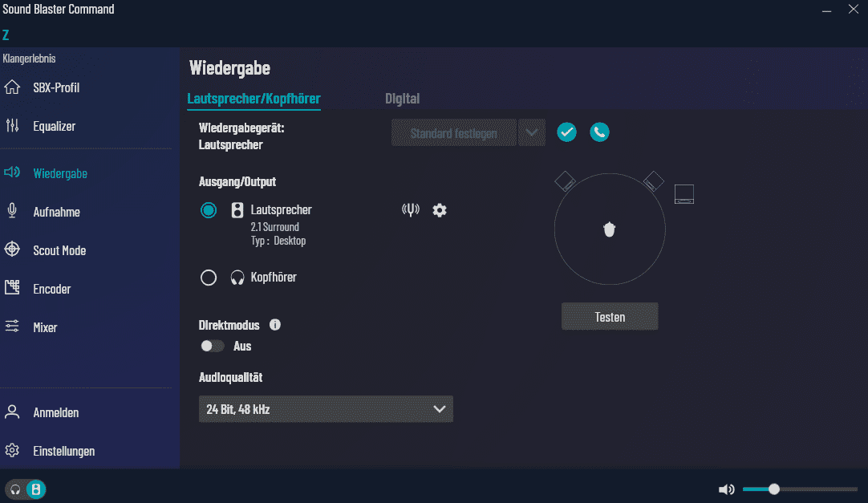
Task: Click the Einstellungen gear icon in sidebar
Action: tap(12, 450)
